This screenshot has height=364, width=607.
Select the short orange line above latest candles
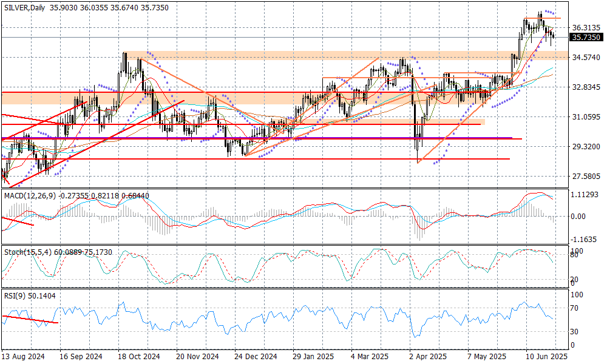[x=543, y=18]
